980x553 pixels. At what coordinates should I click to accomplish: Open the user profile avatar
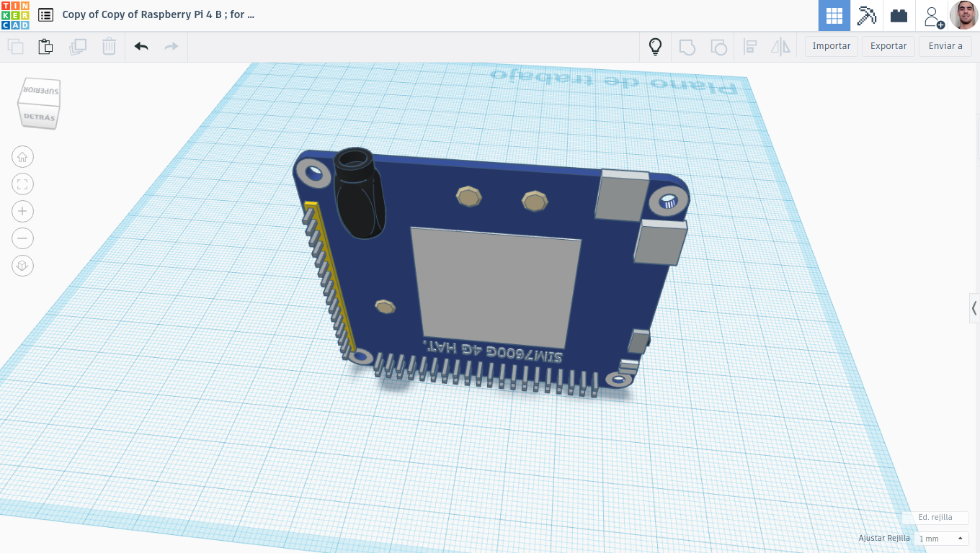963,15
